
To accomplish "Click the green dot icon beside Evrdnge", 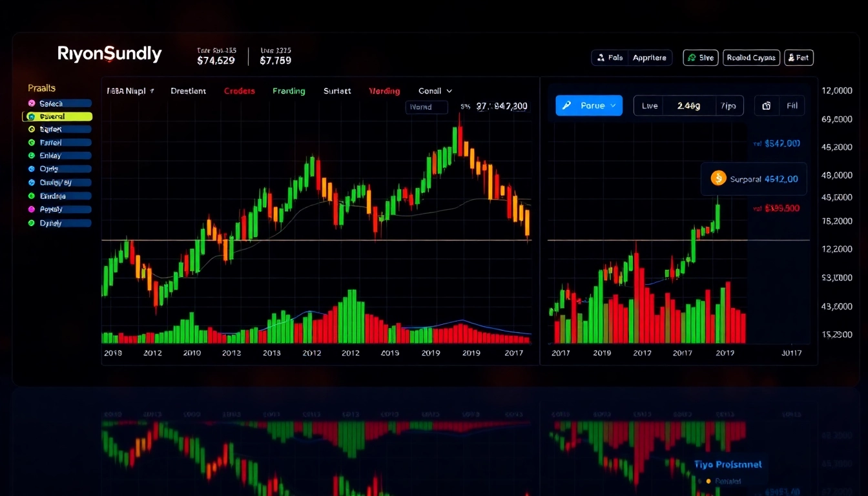I will tap(31, 196).
